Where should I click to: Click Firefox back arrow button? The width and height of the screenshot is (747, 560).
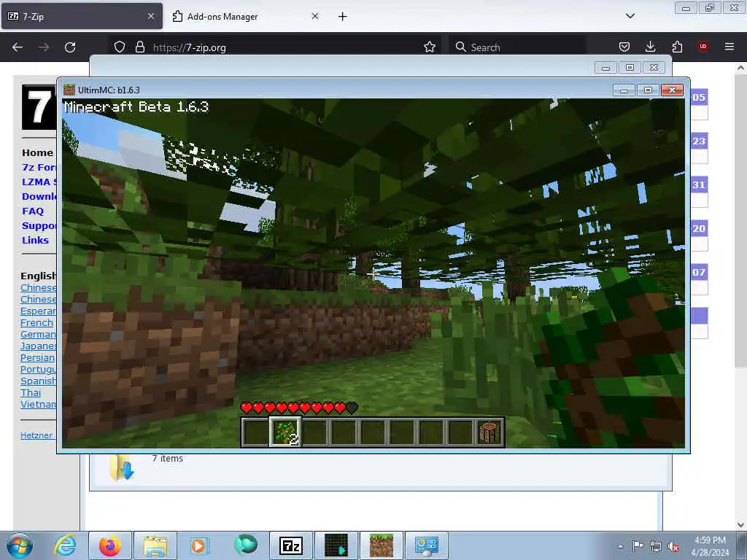pyautogui.click(x=18, y=47)
